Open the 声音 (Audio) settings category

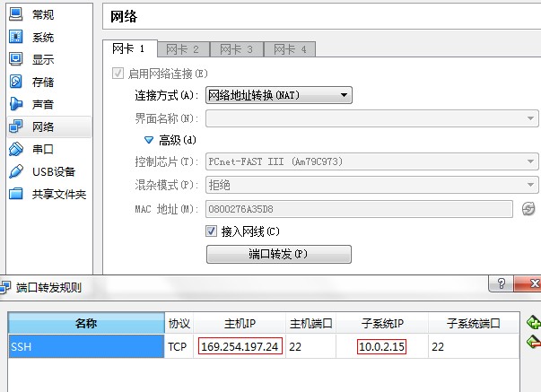[42, 104]
